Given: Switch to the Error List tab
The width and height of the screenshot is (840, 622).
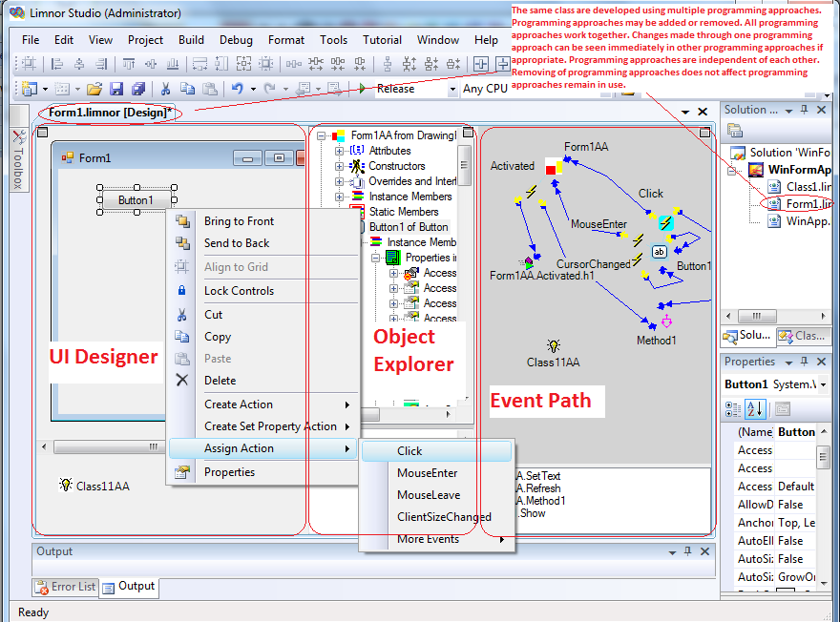Looking at the screenshot, I should tap(66, 587).
